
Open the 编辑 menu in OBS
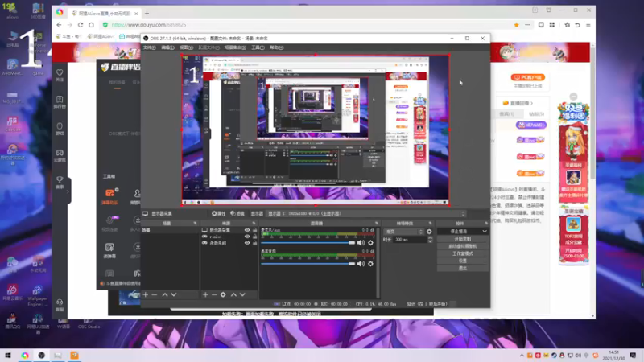tap(167, 47)
